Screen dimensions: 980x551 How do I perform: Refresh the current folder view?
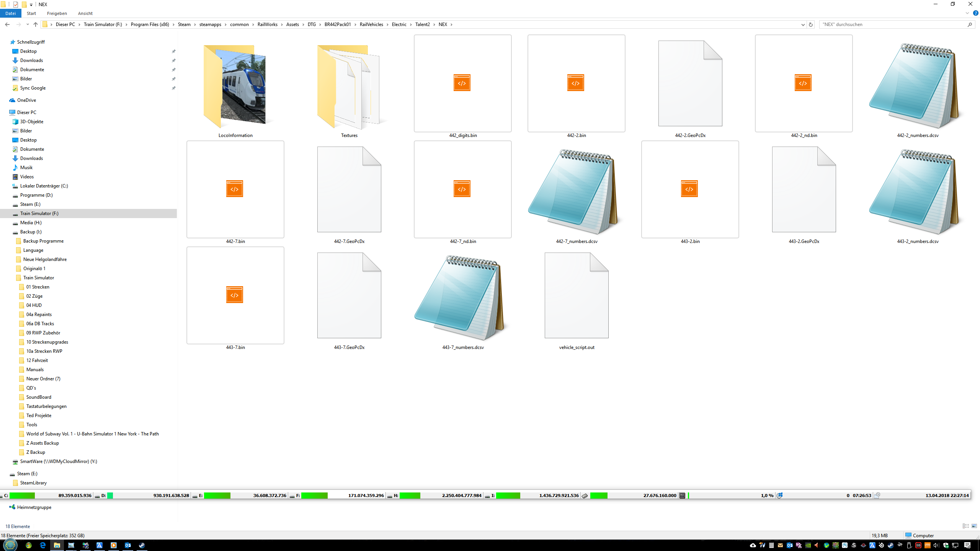pos(810,24)
